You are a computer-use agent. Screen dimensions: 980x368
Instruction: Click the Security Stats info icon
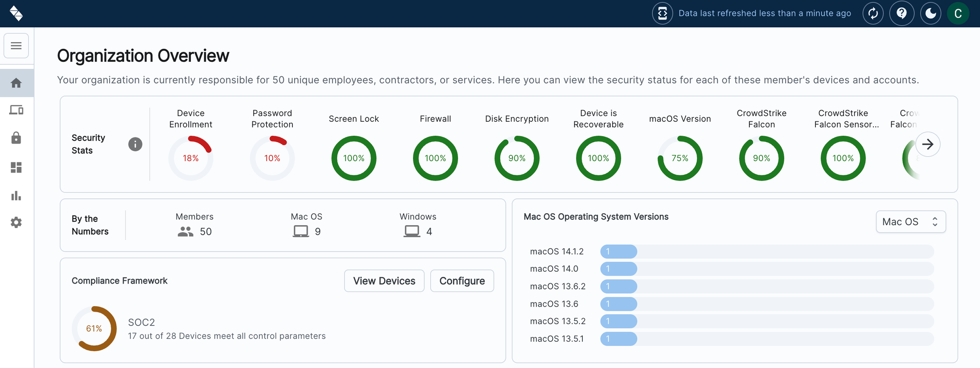pos(135,144)
